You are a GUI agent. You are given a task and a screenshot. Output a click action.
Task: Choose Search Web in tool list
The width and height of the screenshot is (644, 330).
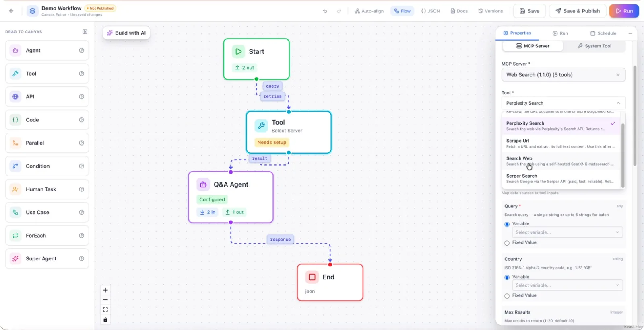(561, 161)
